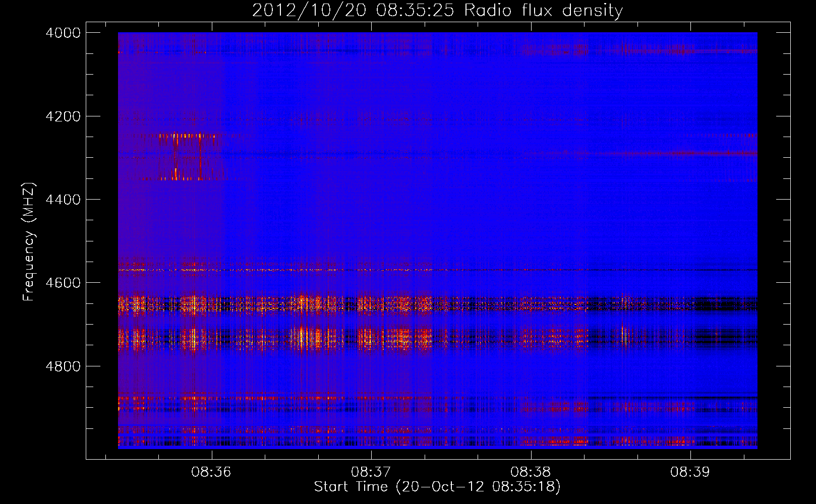Image resolution: width=816 pixels, height=504 pixels.
Task: Click the "Start Time (20-Oct-12 08:35:18)" axis title
Action: [437, 487]
